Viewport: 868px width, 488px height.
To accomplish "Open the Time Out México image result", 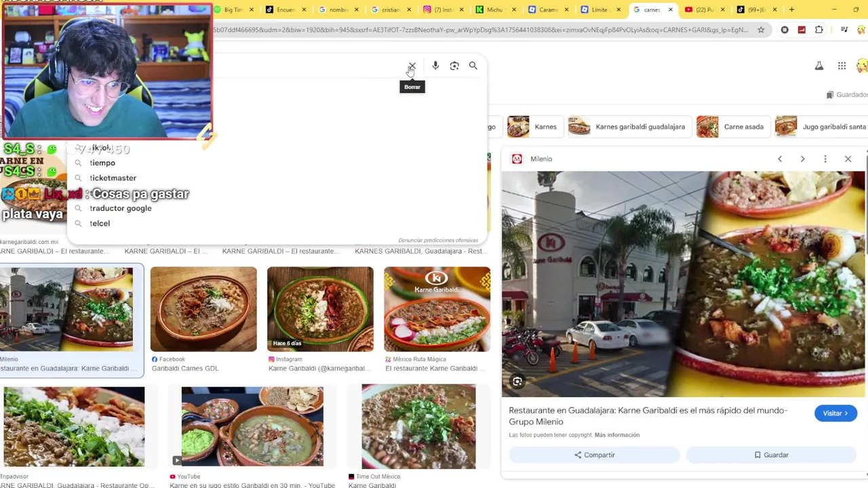I will (x=418, y=427).
